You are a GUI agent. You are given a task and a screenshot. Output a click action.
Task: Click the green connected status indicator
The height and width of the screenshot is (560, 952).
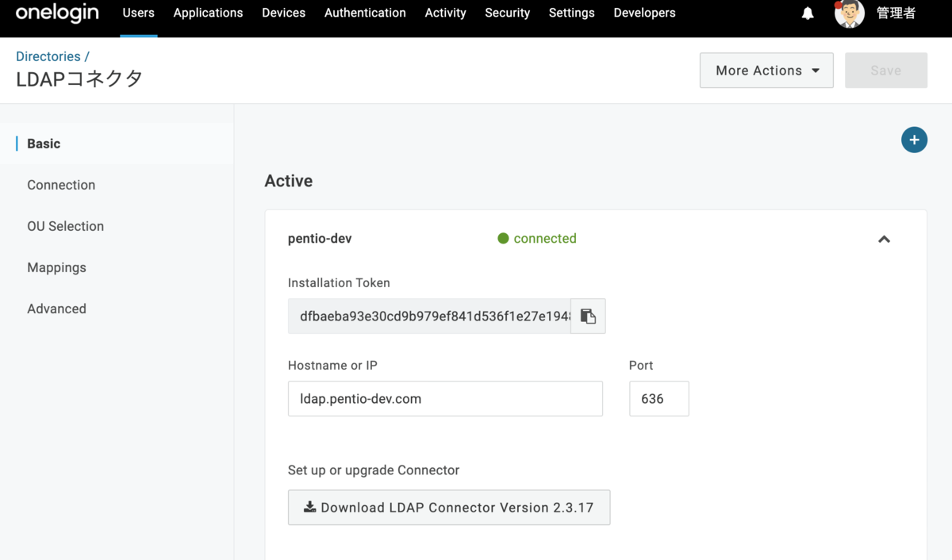503,239
